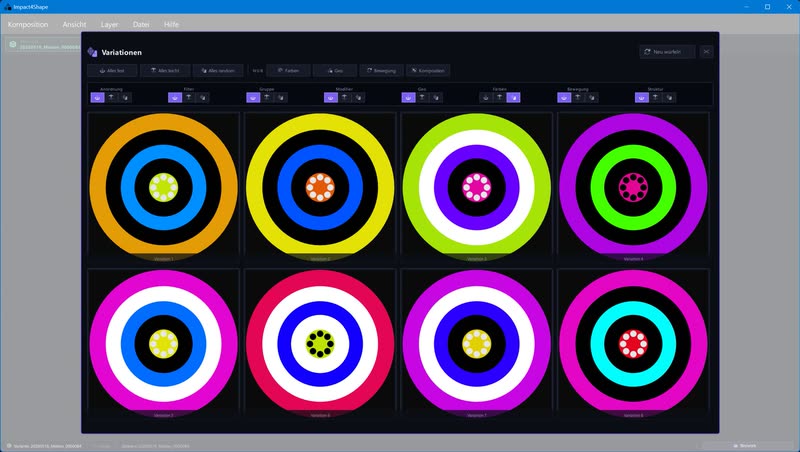Image resolution: width=800 pixels, height=452 pixels.
Task: Select the Bewegung preset button
Action: tap(381, 70)
